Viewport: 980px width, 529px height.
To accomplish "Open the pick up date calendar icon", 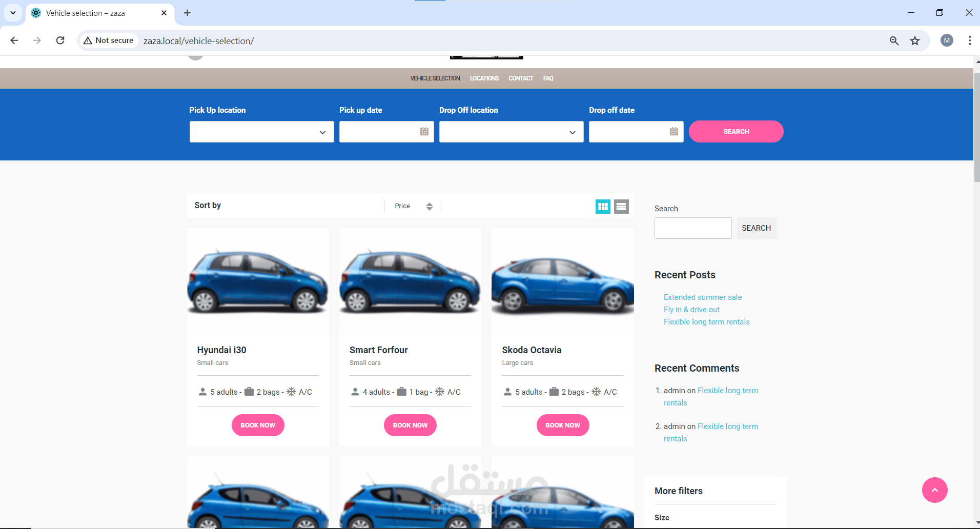I will [424, 132].
